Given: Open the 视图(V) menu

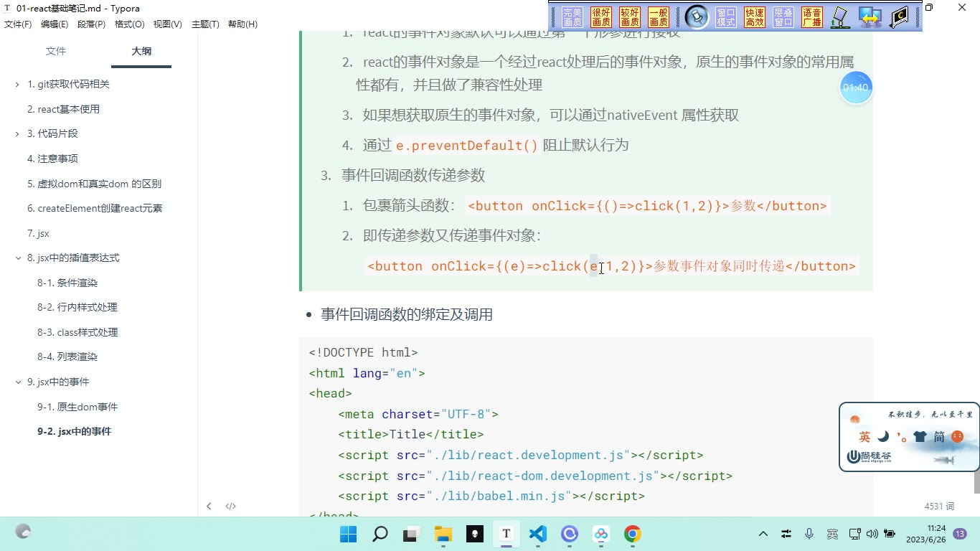Looking at the screenshot, I should [x=168, y=24].
